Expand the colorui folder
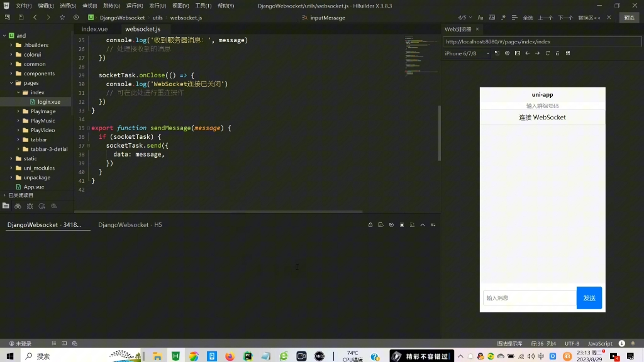 click(11, 55)
